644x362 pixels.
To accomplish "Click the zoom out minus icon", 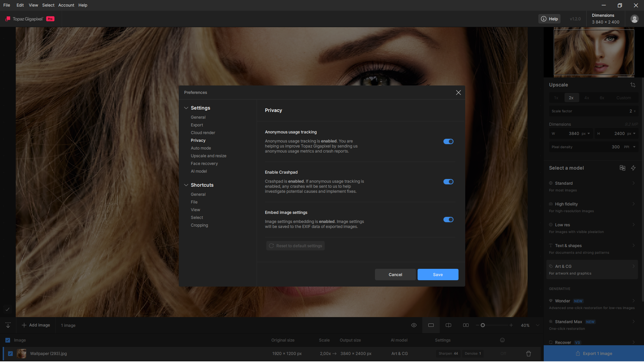I will tap(477, 325).
